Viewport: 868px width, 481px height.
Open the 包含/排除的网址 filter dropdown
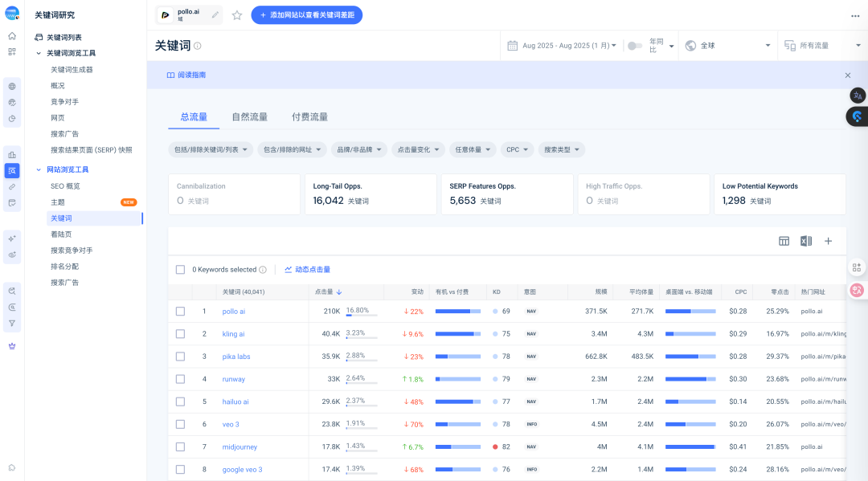pyautogui.click(x=293, y=150)
